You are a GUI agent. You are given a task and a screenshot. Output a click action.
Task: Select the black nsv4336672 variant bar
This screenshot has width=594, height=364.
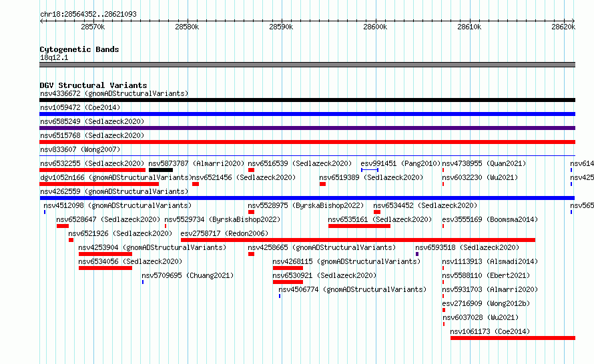tap(307, 100)
